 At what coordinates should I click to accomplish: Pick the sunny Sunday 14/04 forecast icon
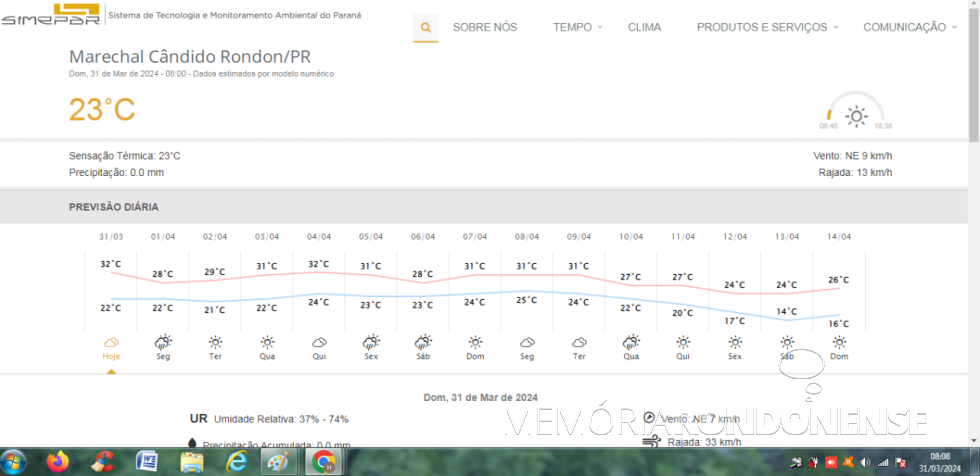839,342
